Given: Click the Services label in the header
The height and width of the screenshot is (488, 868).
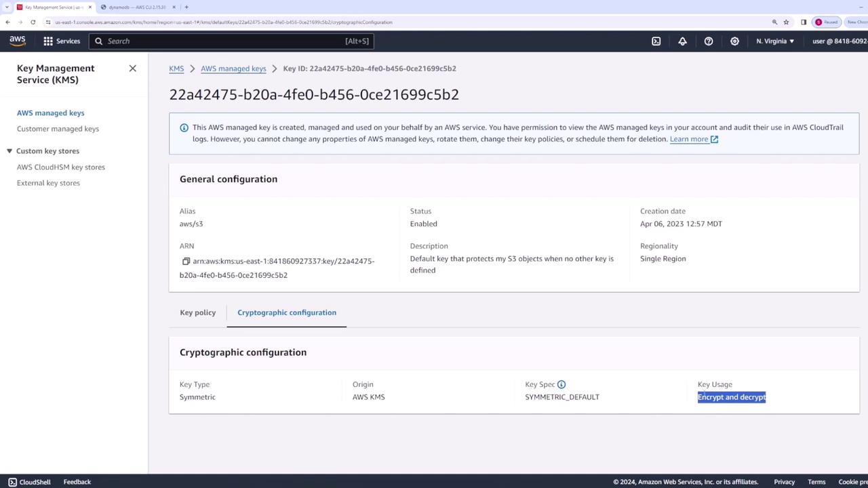Looking at the screenshot, I should point(68,41).
